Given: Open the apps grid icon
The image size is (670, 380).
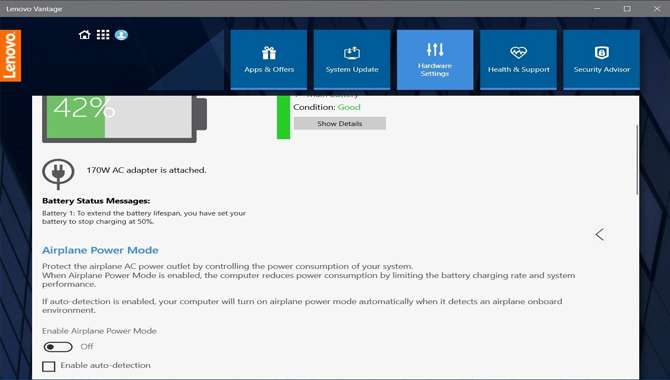Looking at the screenshot, I should (x=103, y=35).
